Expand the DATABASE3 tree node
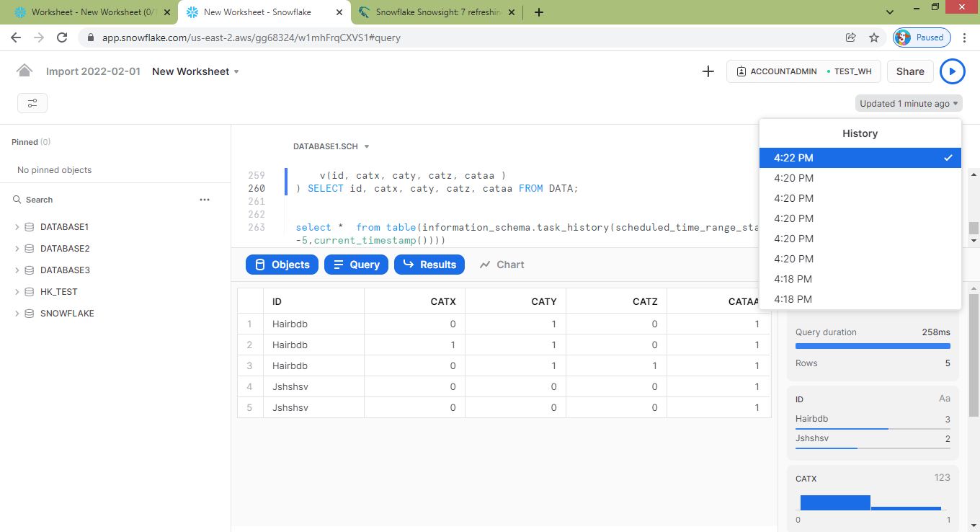980x532 pixels. click(17, 270)
